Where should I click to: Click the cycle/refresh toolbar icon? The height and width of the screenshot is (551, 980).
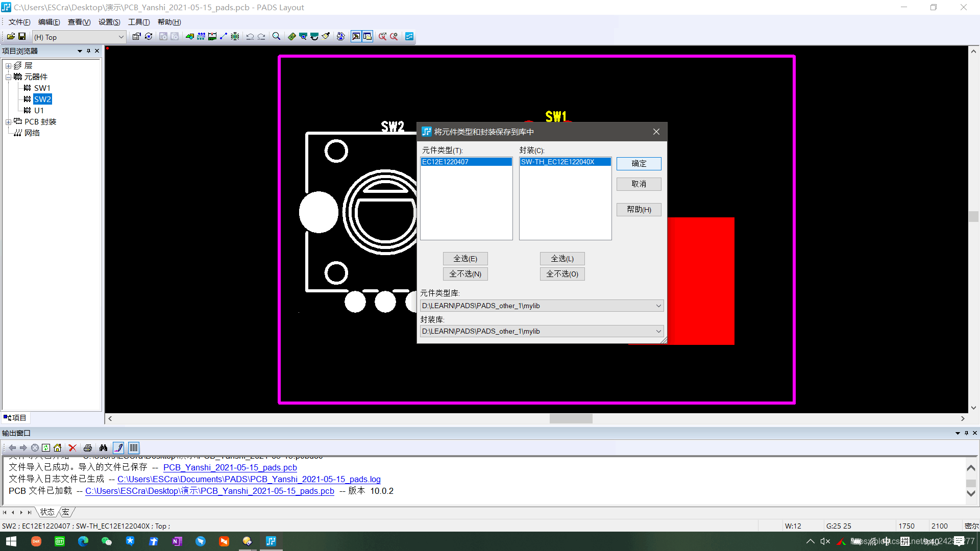point(149,36)
